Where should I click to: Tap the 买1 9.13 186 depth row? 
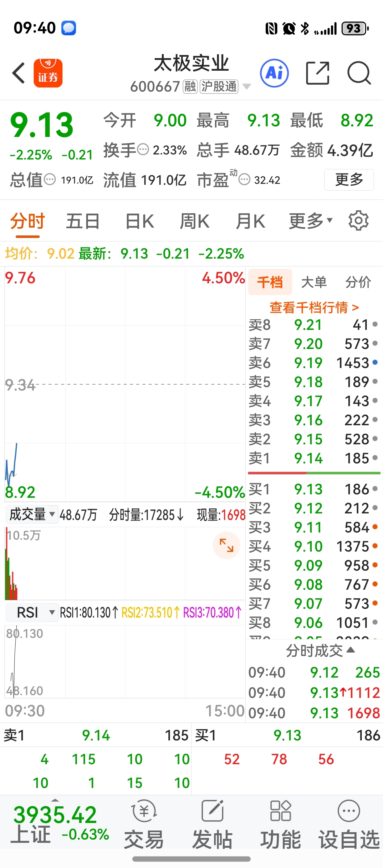pos(314,489)
